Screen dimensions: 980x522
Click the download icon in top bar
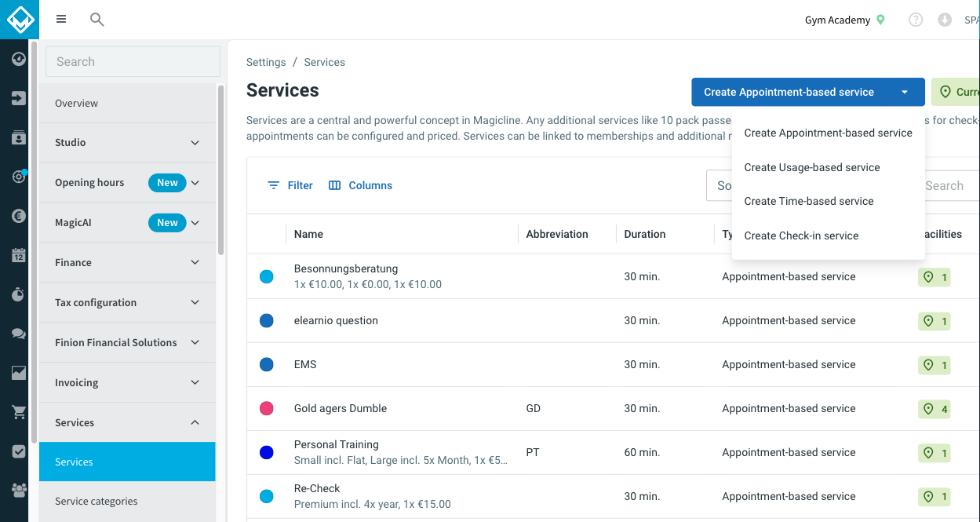(945, 20)
